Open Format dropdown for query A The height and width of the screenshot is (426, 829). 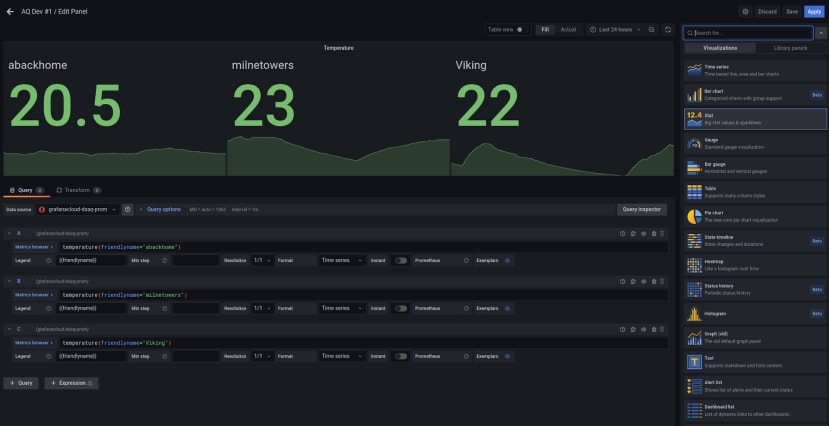pos(342,260)
